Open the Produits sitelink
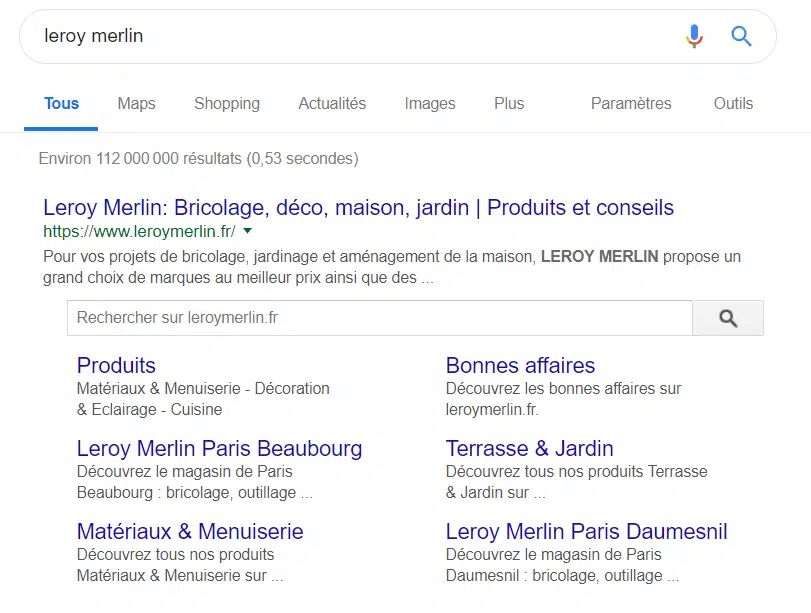811x613 pixels. [116, 366]
